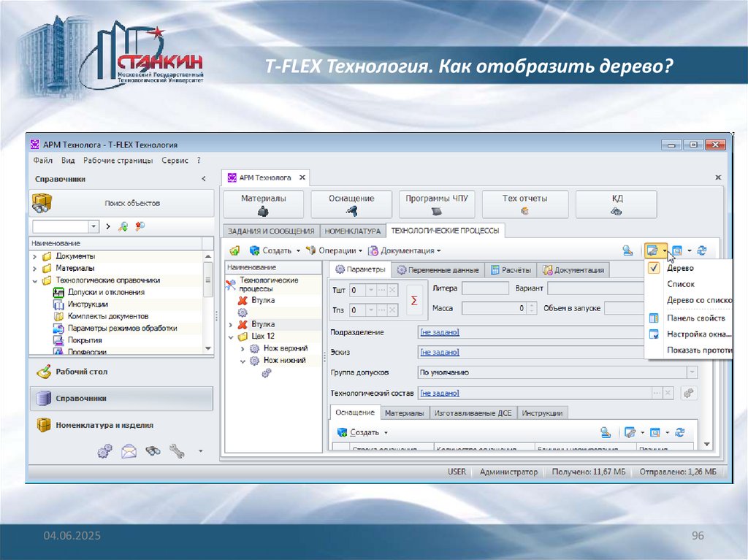Open the КД button
748x560 pixels.
tap(617, 204)
